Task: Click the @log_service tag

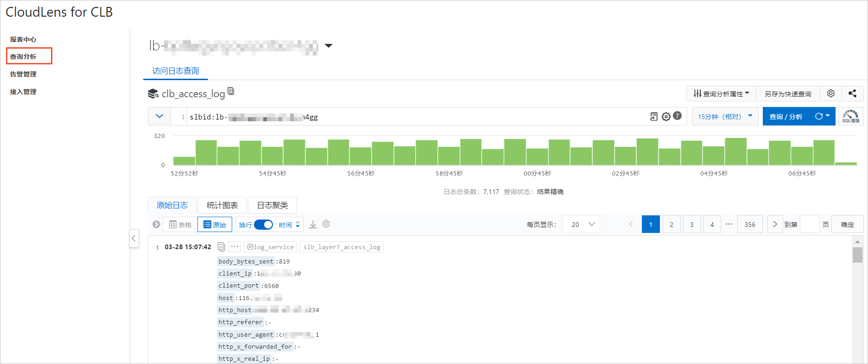Action: (270, 247)
